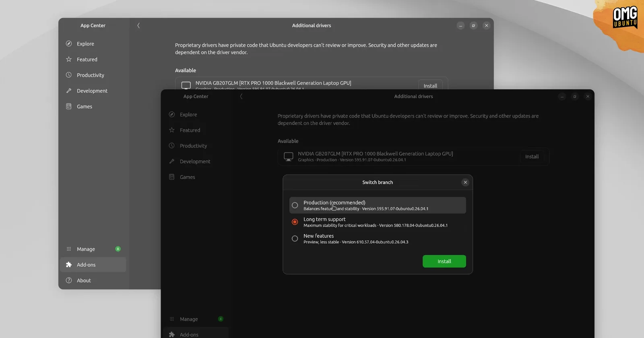Click Install button for NVIDIA driver in back window

430,85
